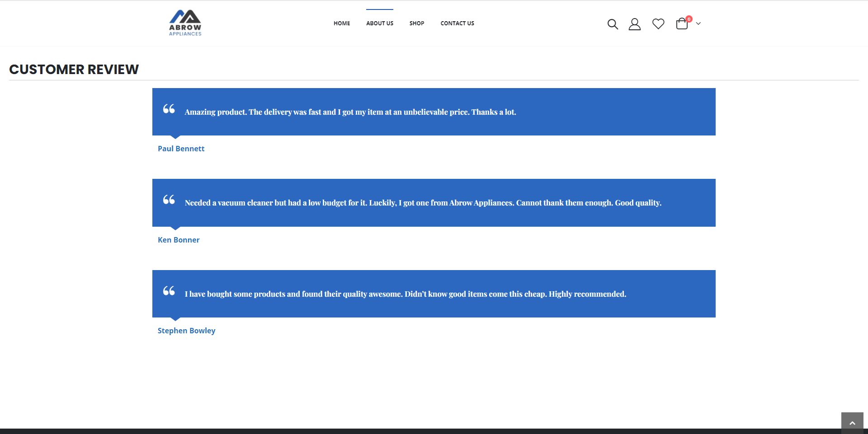Click quote mark icon in Ken Bonner's review
Viewport: 868px width, 434px height.
point(169,200)
